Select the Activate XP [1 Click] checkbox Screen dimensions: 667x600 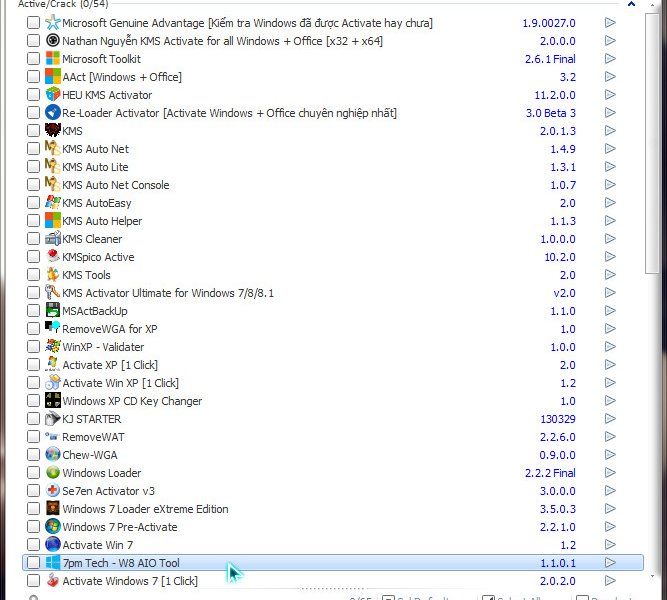tap(33, 365)
